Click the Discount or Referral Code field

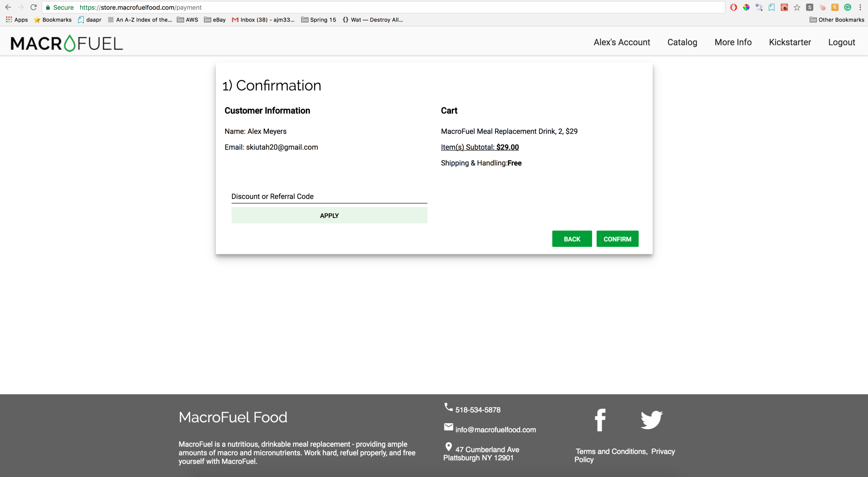329,196
